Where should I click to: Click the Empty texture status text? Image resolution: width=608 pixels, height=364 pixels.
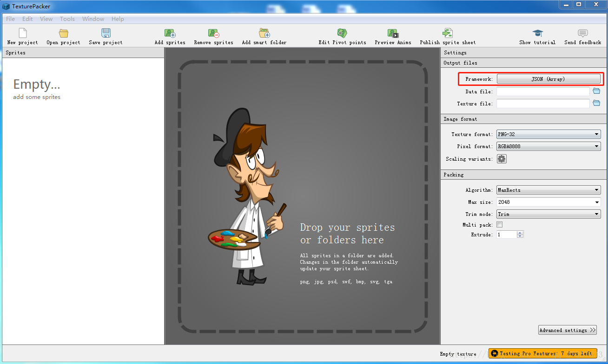coord(458,354)
